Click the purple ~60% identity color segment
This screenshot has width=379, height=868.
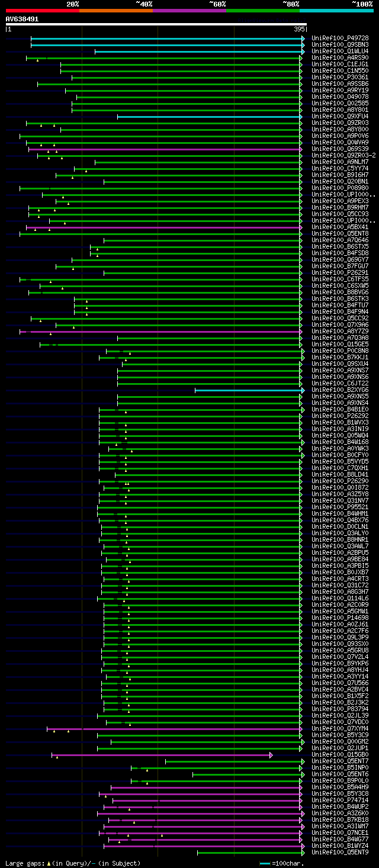[189, 11]
